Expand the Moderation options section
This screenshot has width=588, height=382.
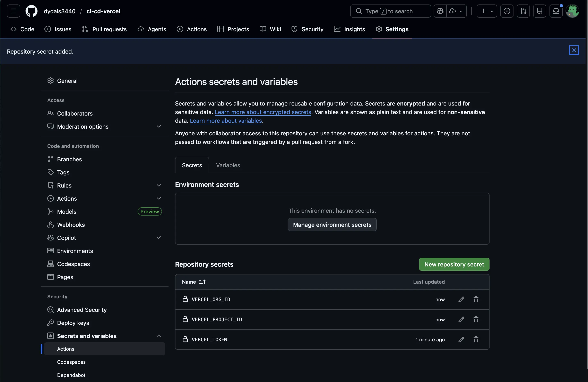pos(158,126)
